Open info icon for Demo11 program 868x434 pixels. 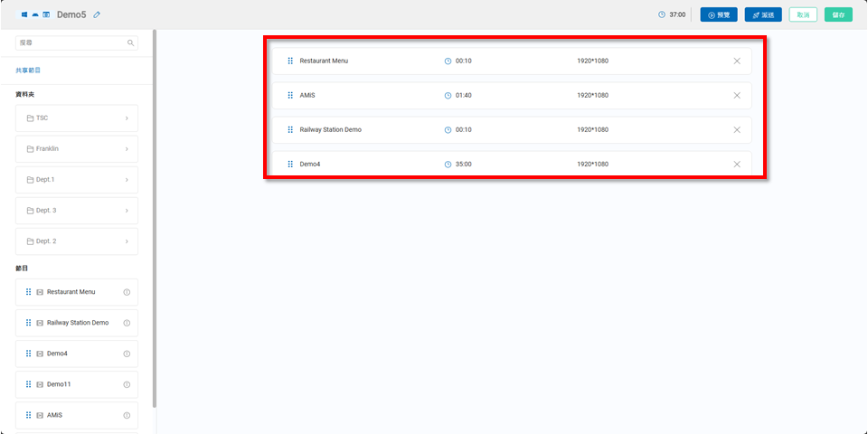pyautogui.click(x=127, y=384)
